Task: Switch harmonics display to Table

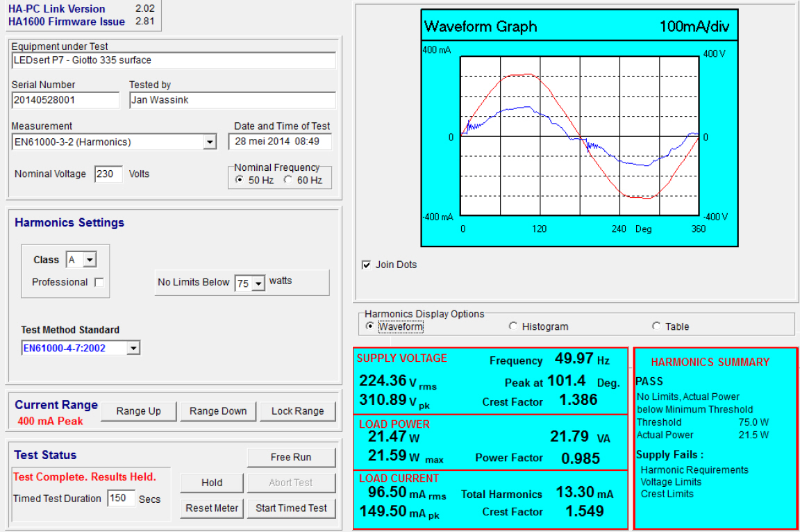Action: pos(655,326)
